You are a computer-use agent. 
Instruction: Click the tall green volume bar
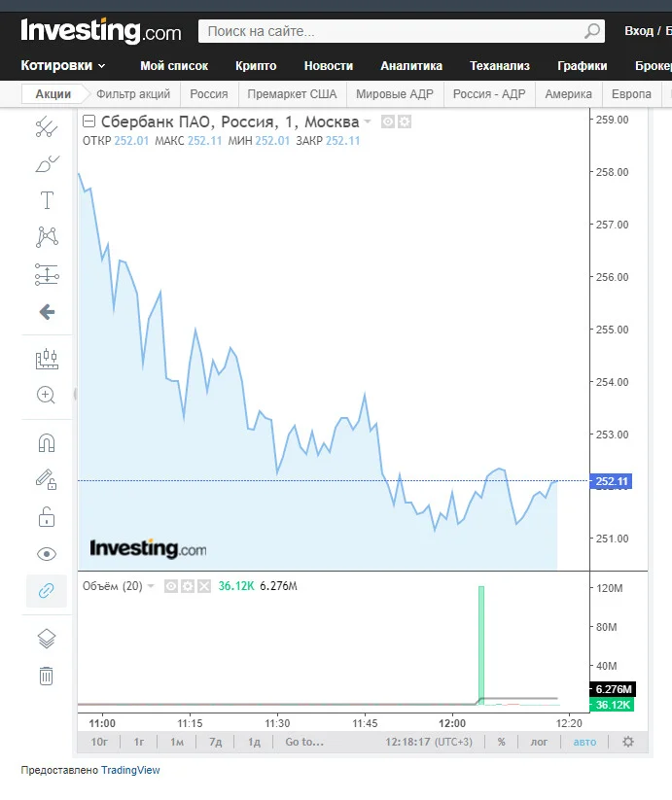coord(480,645)
